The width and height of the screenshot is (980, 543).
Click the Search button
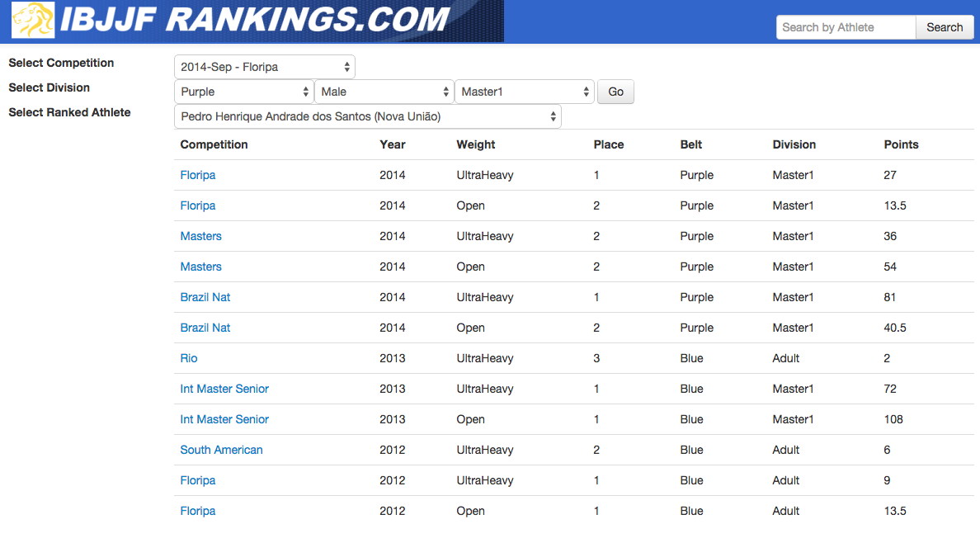(x=944, y=27)
